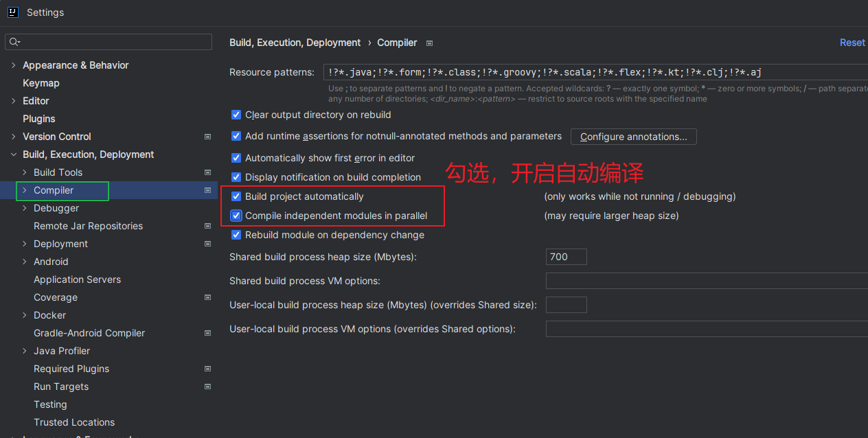
Task: Click the Shared build process heap size field
Action: pyautogui.click(x=566, y=257)
